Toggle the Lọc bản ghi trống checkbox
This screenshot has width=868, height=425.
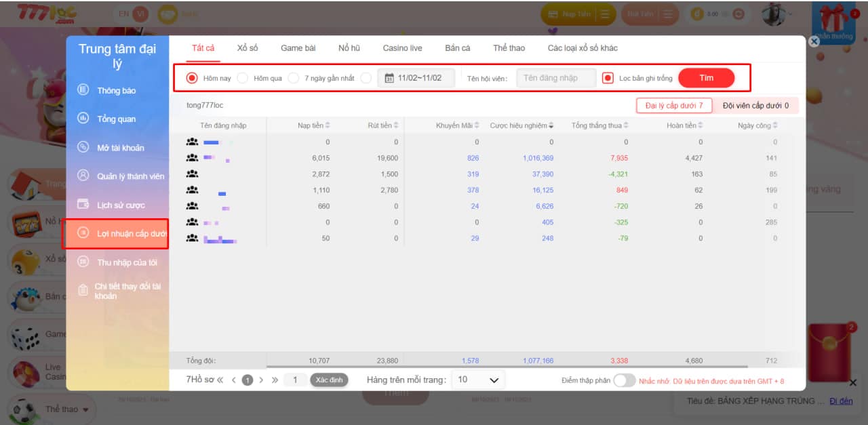[608, 78]
